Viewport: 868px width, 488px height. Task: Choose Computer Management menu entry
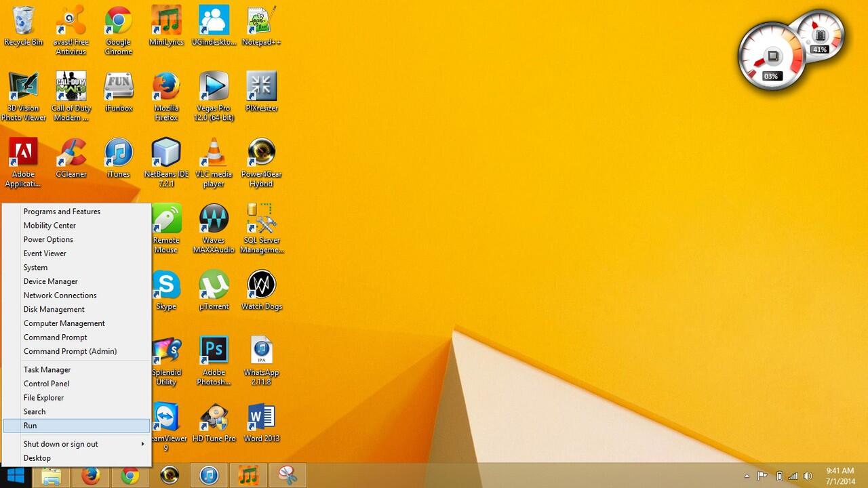[x=77, y=323]
